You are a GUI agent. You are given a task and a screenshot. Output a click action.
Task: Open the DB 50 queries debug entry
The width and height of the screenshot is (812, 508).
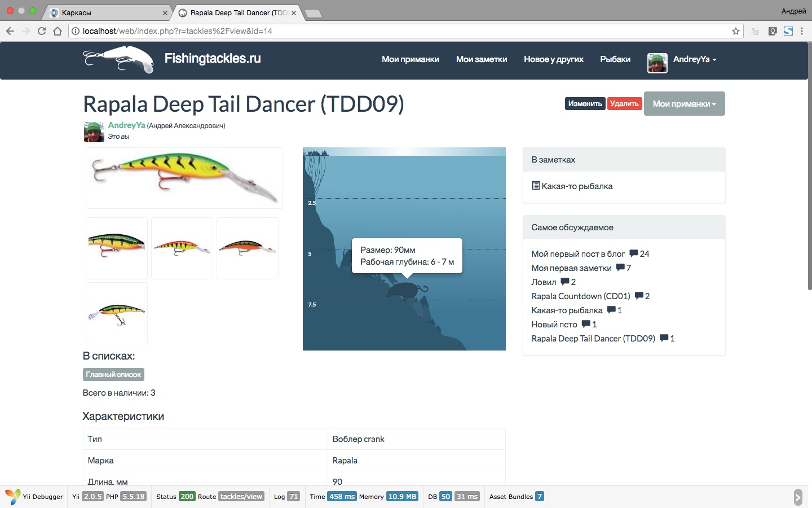tap(440, 497)
